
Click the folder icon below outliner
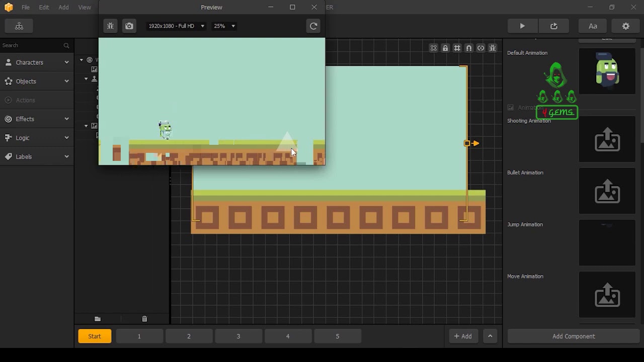(x=98, y=319)
